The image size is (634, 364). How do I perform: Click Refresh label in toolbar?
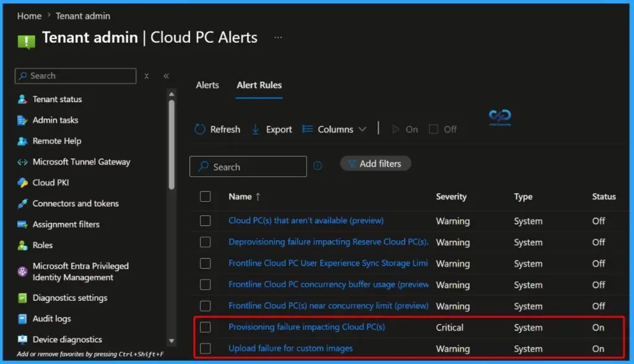tap(225, 129)
